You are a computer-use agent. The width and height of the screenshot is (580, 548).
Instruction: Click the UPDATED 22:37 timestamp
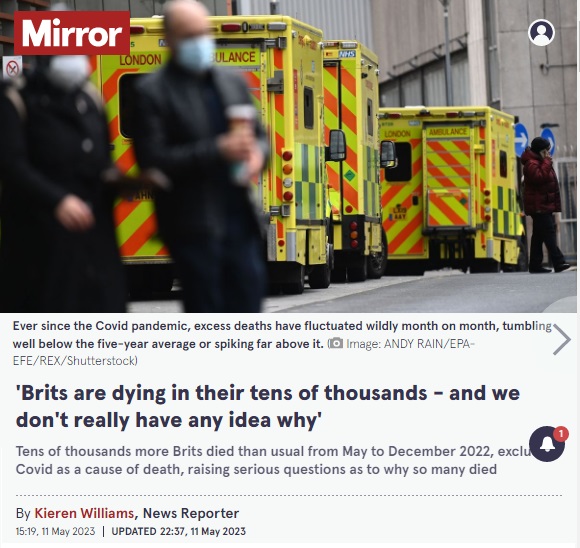(178, 531)
